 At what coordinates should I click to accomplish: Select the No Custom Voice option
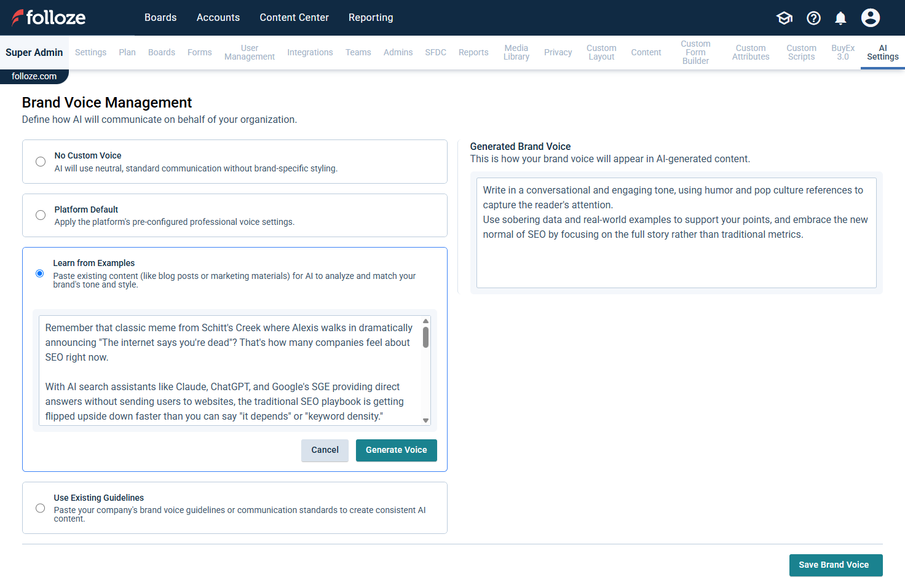click(x=41, y=162)
